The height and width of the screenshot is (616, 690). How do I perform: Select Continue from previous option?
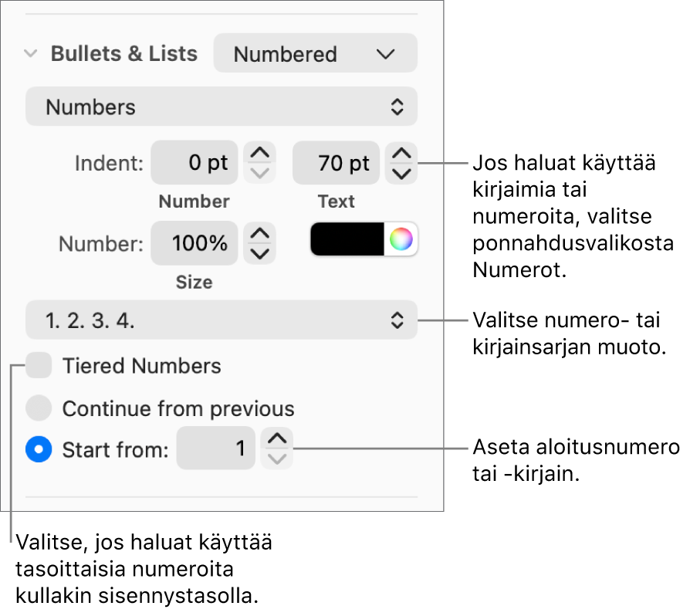pos(39,408)
